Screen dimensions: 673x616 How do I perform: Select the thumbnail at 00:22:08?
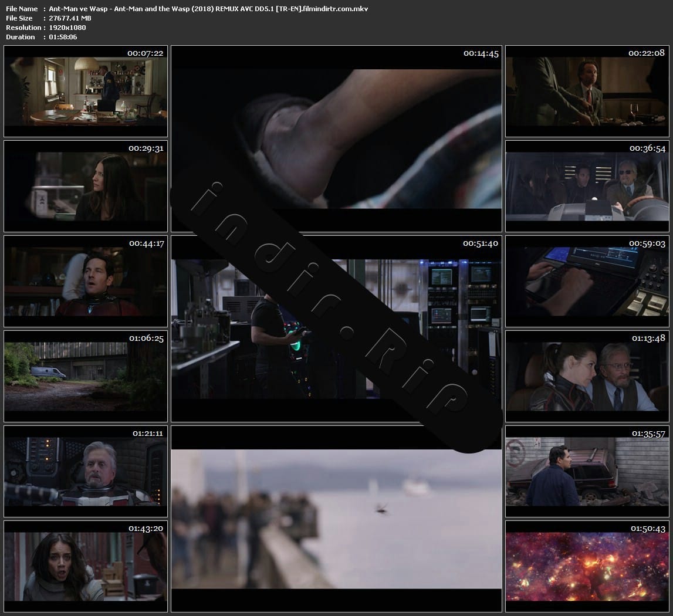click(x=587, y=91)
